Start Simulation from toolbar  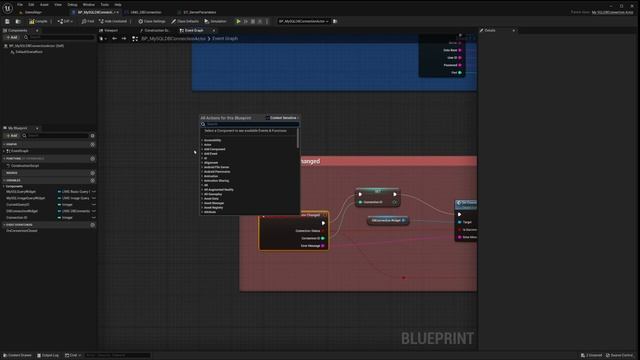pyautogui.click(x=215, y=21)
